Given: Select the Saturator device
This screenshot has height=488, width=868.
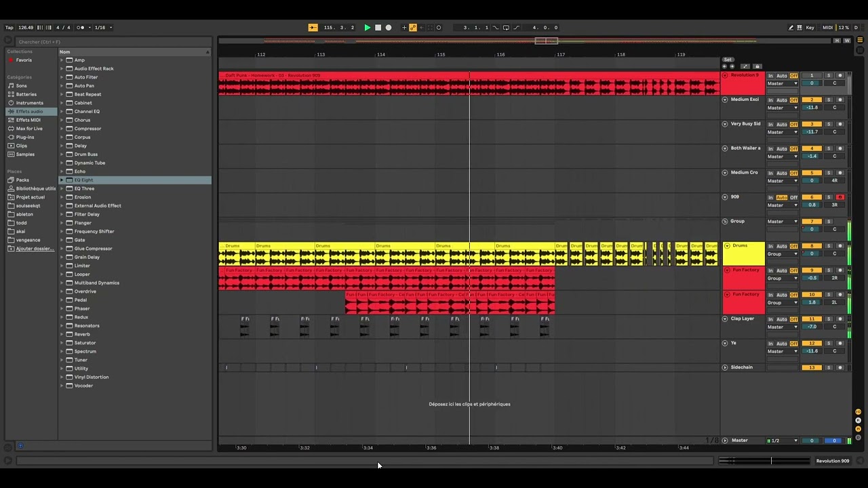Looking at the screenshot, I should point(85,343).
